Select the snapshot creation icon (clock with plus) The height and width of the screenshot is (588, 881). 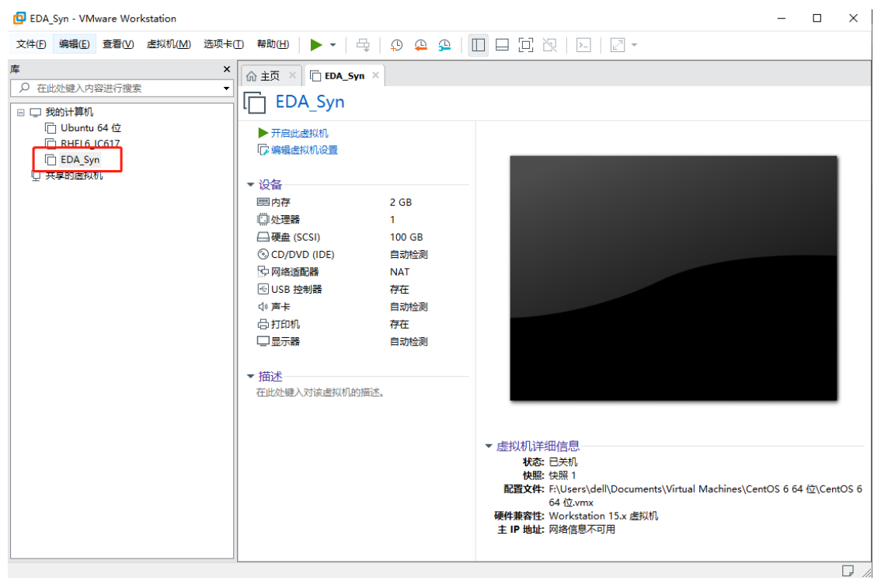(x=396, y=44)
